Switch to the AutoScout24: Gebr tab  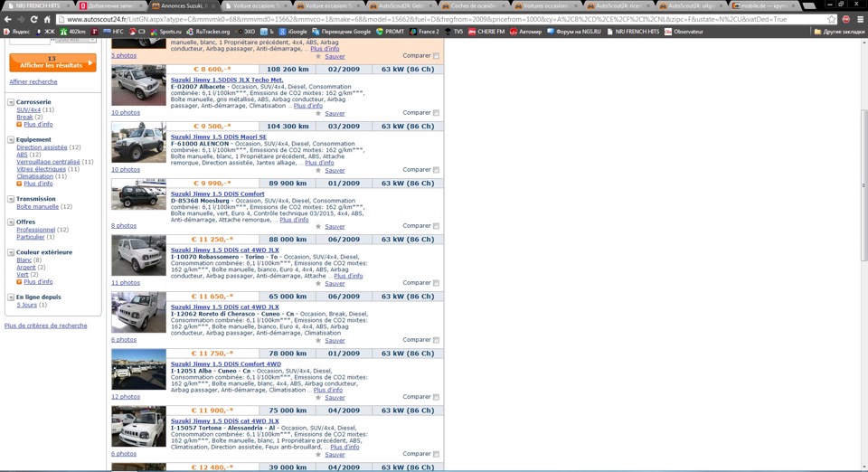click(x=401, y=5)
